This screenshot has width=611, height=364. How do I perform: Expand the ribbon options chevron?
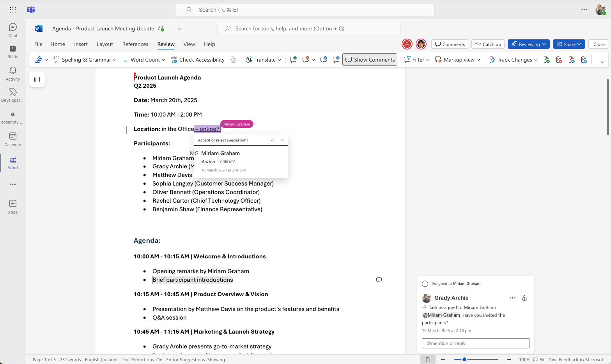pos(602,62)
